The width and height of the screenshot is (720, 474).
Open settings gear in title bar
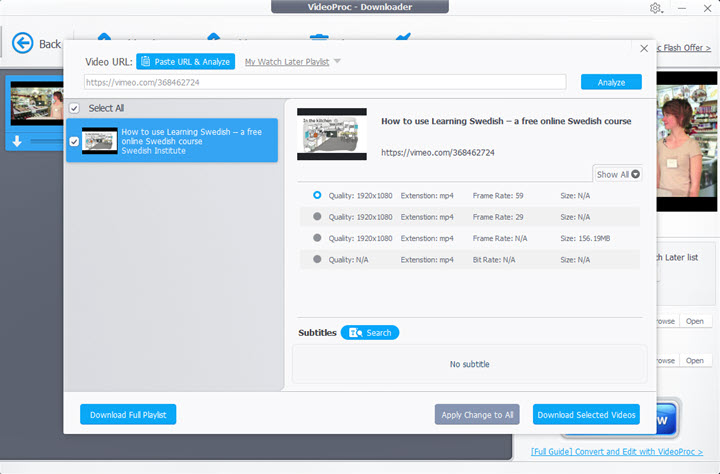(x=655, y=8)
